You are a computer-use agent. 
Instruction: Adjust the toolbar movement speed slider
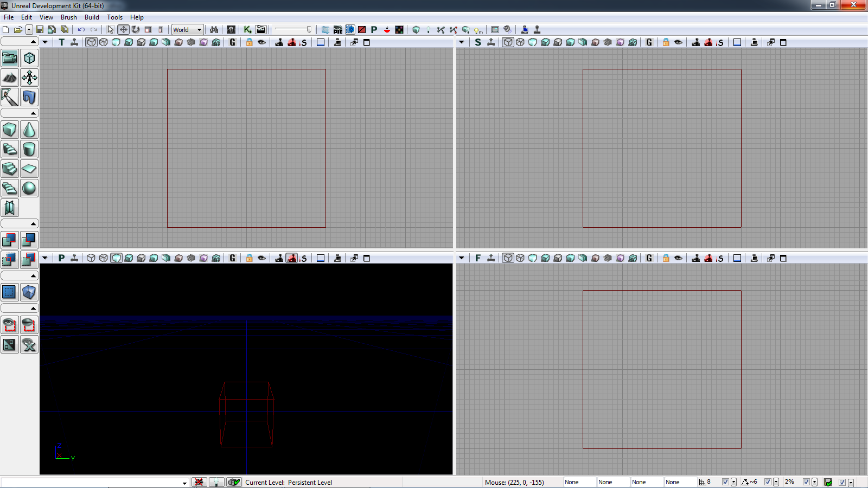click(293, 30)
